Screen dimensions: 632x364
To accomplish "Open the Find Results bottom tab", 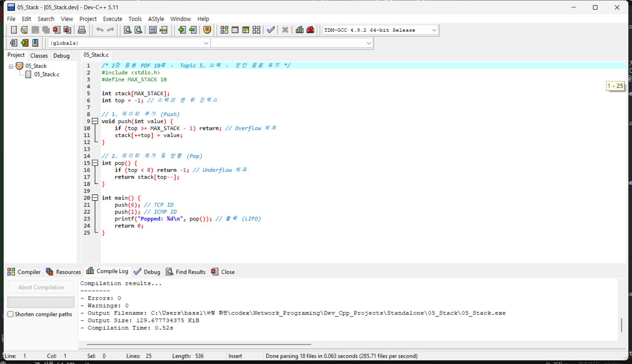I will click(186, 272).
